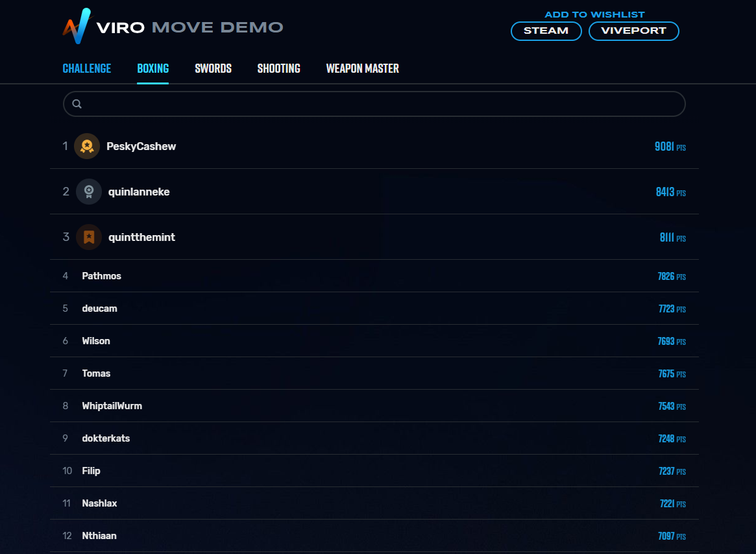This screenshot has height=554, width=756.
Task: Focus the leaderboard search field
Action: pyautogui.click(x=374, y=104)
